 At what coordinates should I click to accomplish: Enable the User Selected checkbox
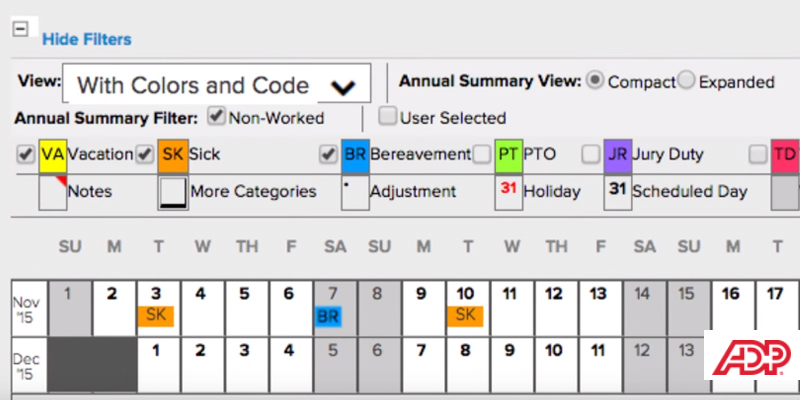click(387, 116)
